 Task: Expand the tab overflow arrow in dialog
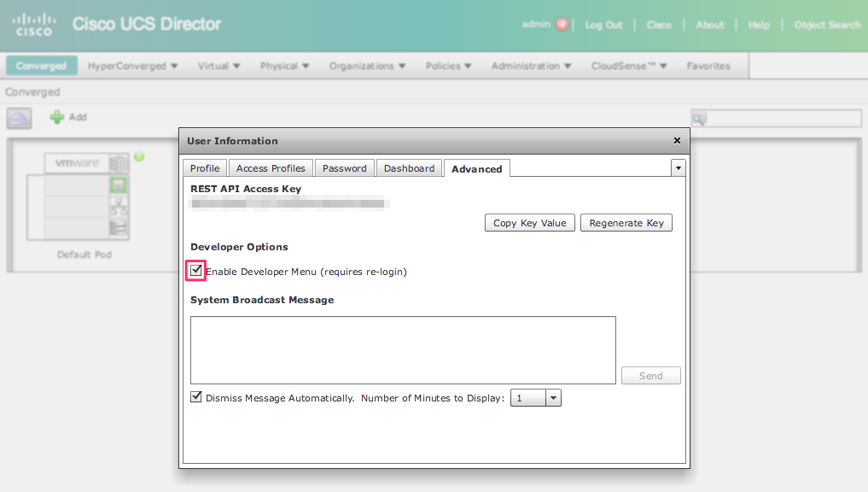click(679, 168)
